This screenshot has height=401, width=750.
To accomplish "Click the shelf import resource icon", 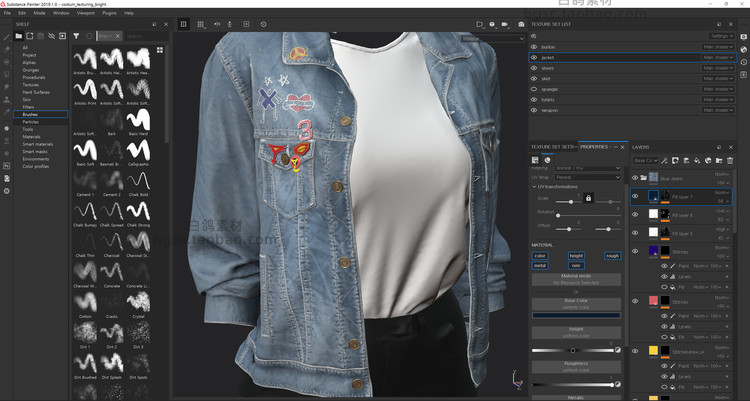I will pyautogui.click(x=62, y=36).
